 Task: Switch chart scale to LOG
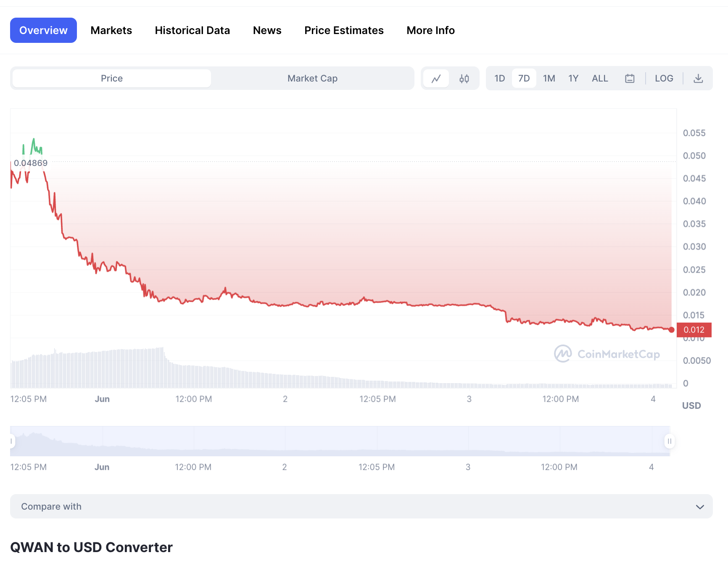point(664,78)
